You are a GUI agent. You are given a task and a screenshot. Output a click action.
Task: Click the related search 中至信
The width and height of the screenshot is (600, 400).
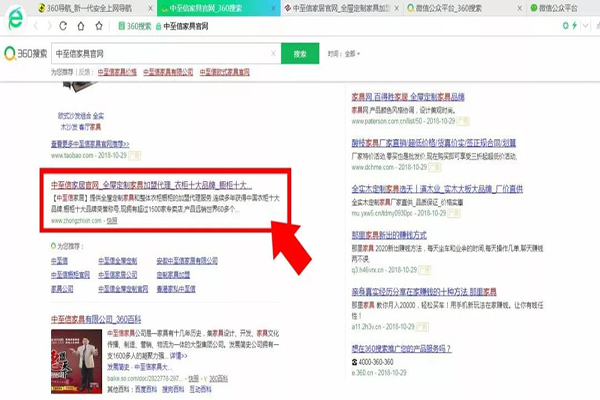coord(59,261)
